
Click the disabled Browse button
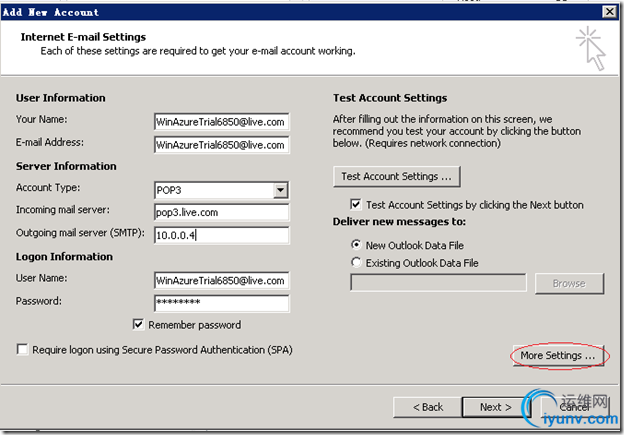coord(569,283)
